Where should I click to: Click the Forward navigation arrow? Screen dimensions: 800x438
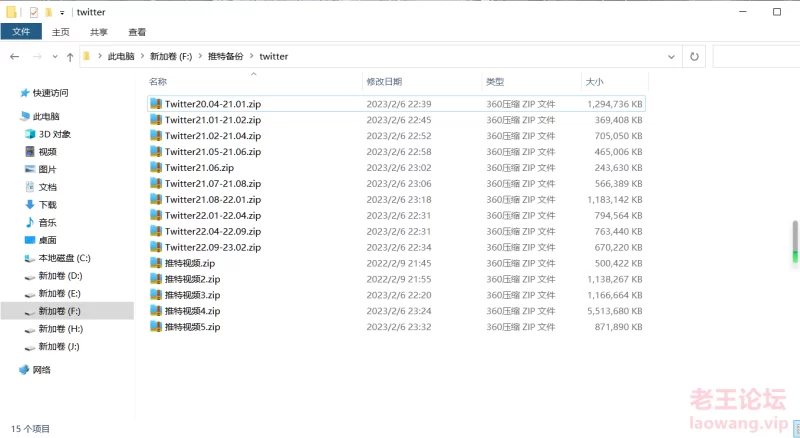pyautogui.click(x=37, y=57)
